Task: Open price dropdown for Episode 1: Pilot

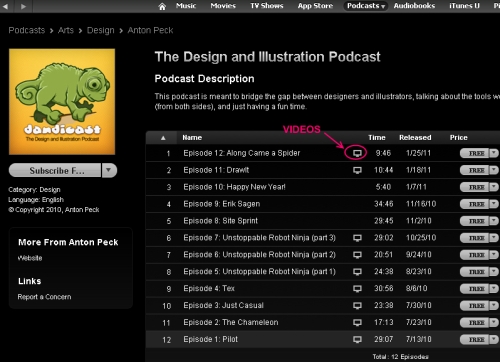Action: tap(494, 339)
